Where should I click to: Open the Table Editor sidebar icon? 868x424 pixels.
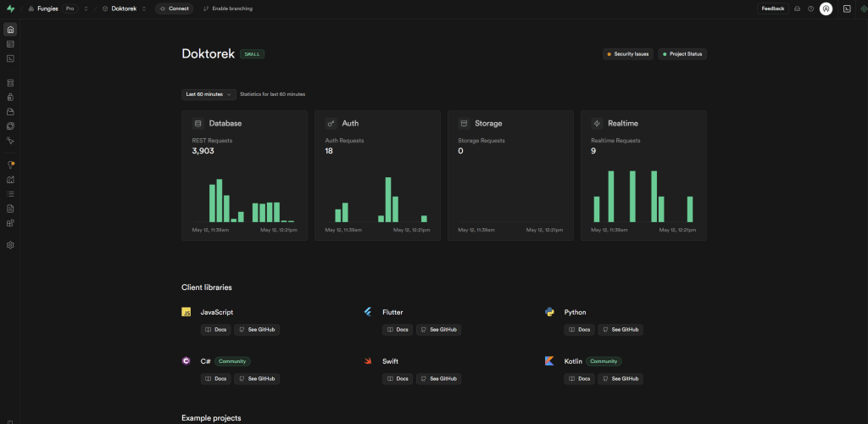tap(10, 44)
